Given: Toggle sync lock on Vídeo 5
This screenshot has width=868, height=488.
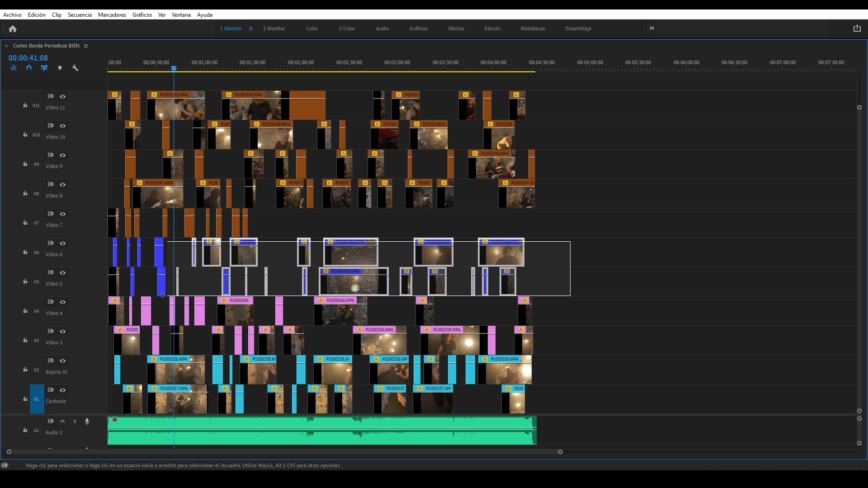Looking at the screenshot, I should click(x=51, y=272).
